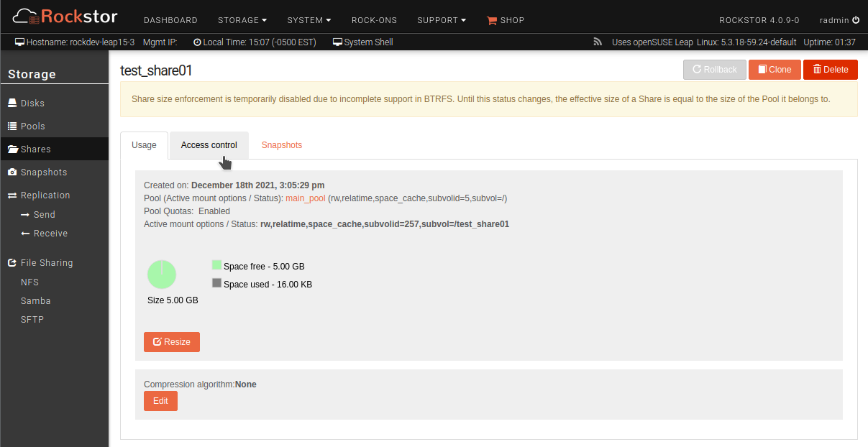Open Pools in the Storage sidebar

point(54,126)
